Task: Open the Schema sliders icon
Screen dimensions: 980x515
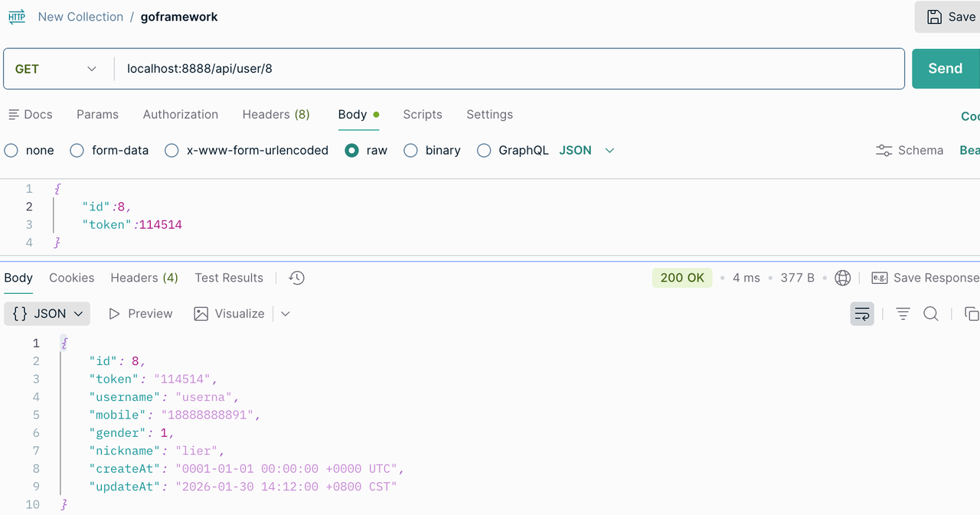Action: [884, 151]
